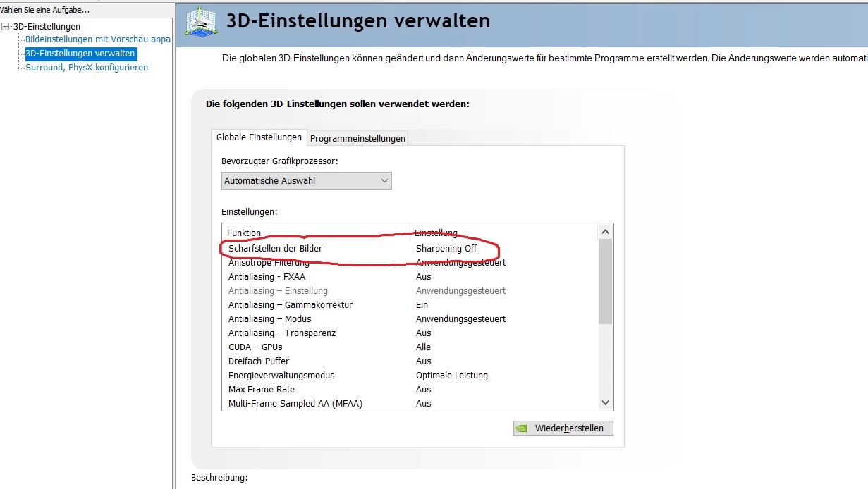Click settings list scroll-down arrow
868x489 pixels.
tap(606, 403)
